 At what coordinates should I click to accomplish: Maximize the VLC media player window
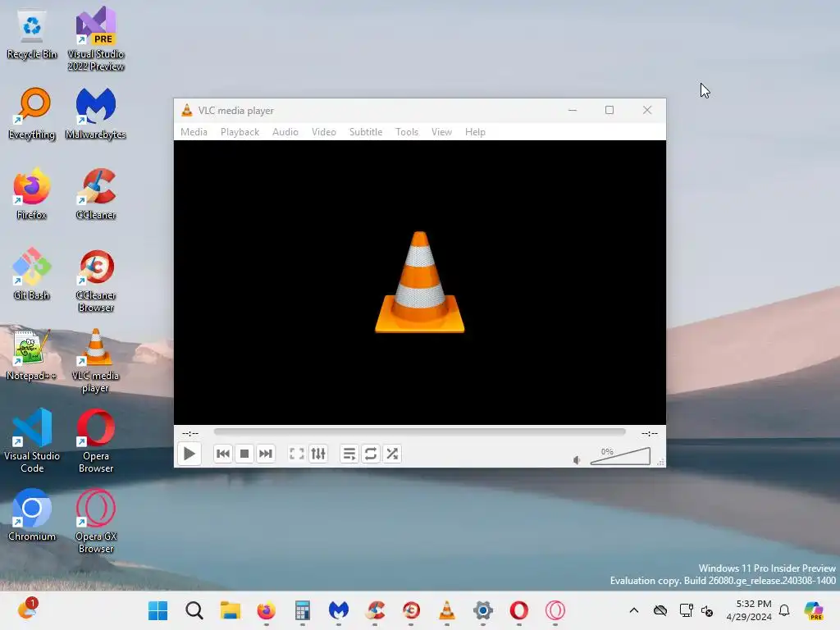click(609, 111)
